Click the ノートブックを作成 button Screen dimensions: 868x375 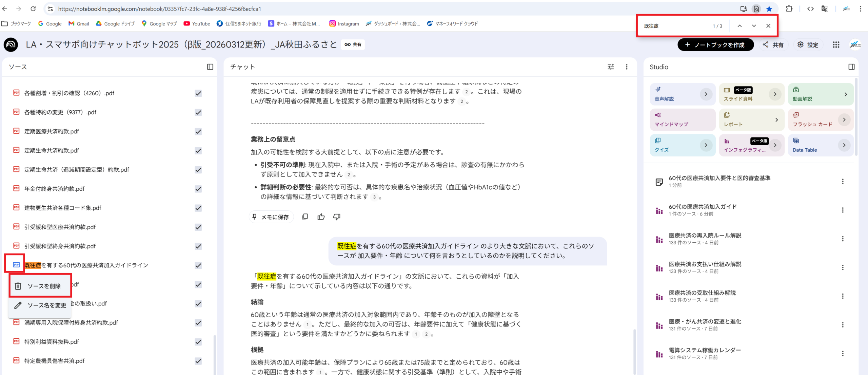coord(715,45)
